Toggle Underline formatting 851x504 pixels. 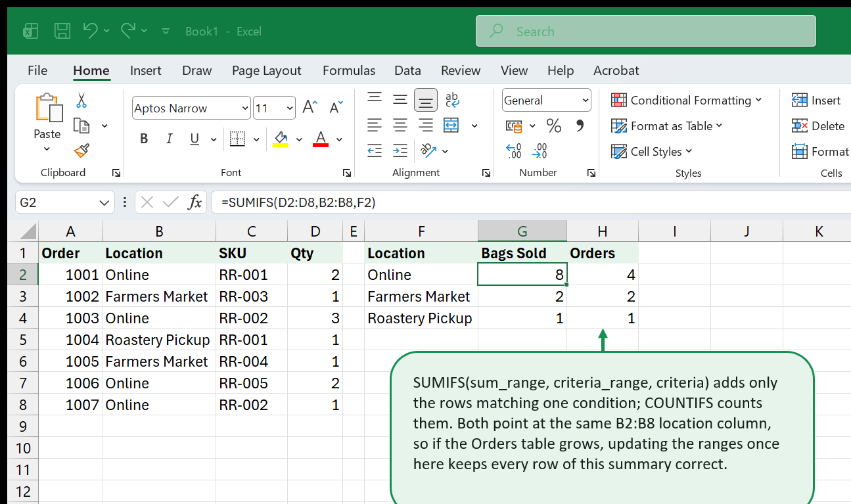[195, 139]
